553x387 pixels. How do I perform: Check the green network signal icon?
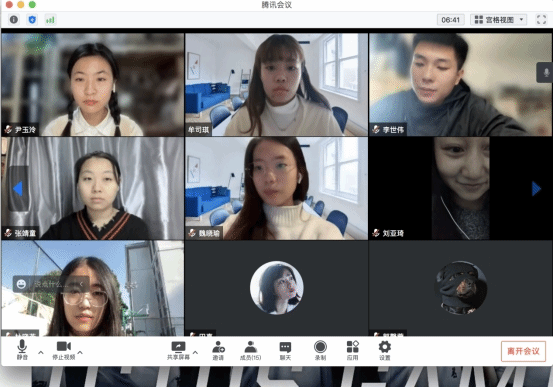tap(50, 20)
